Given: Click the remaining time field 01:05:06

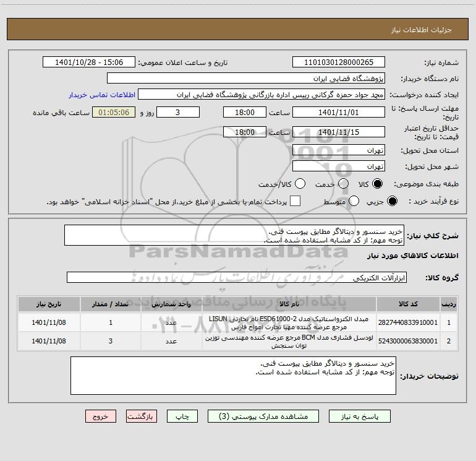Looking at the screenshot, I should 114,113.
